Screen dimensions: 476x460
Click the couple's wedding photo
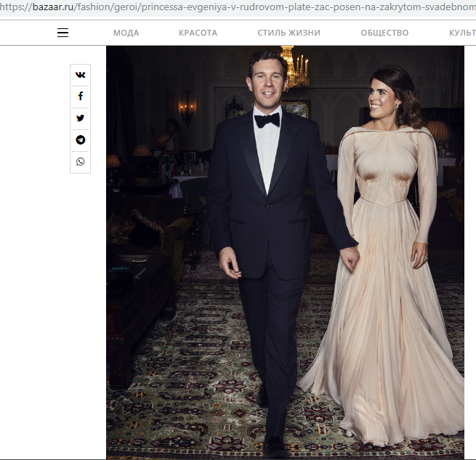[x=285, y=252]
